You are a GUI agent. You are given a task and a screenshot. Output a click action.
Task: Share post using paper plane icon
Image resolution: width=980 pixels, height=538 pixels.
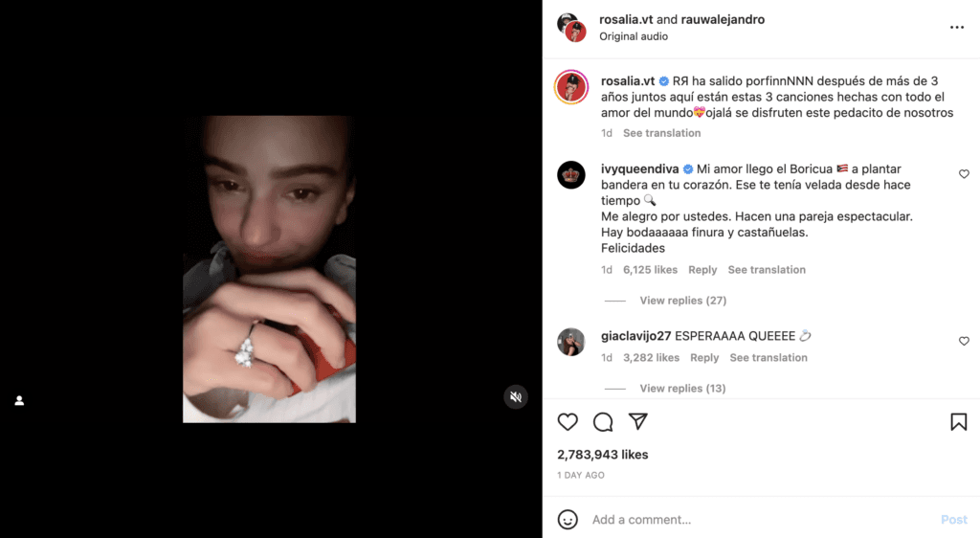point(638,421)
